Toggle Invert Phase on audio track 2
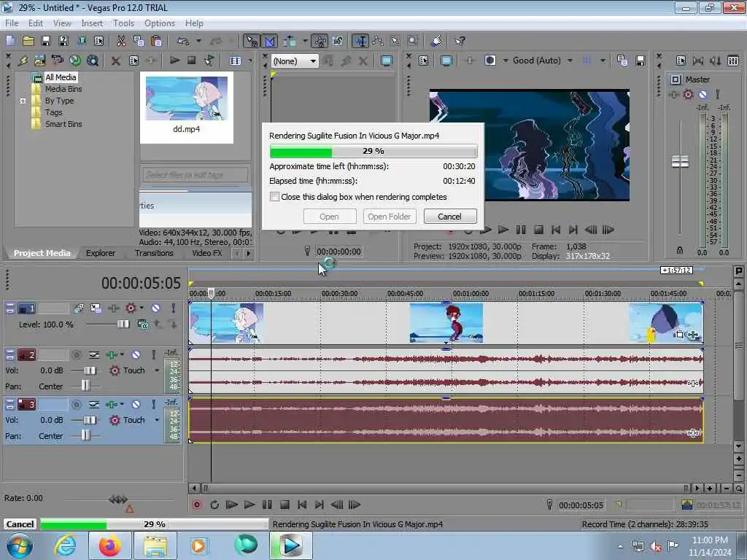Screen dimensions: 747x560 pos(94,355)
